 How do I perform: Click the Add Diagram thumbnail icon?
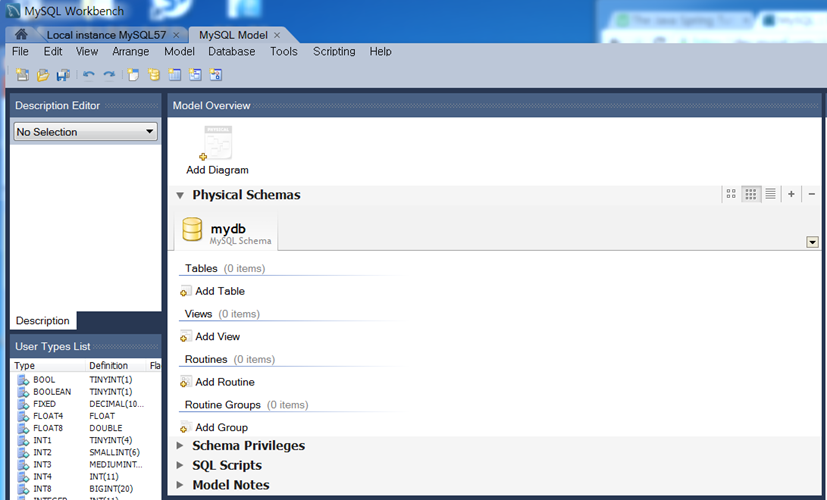[x=217, y=142]
